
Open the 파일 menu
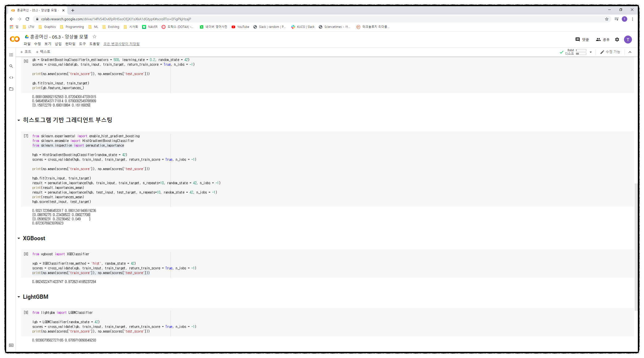(27, 44)
